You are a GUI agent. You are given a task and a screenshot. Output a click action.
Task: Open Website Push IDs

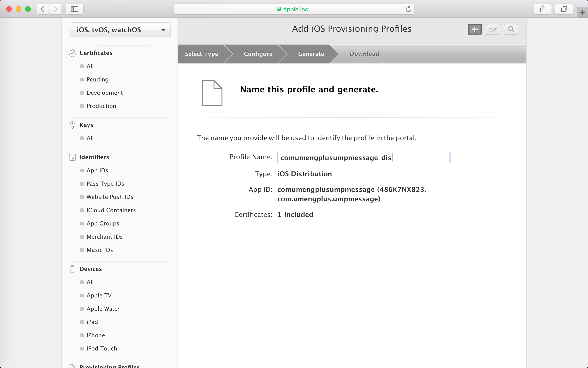[110, 197]
